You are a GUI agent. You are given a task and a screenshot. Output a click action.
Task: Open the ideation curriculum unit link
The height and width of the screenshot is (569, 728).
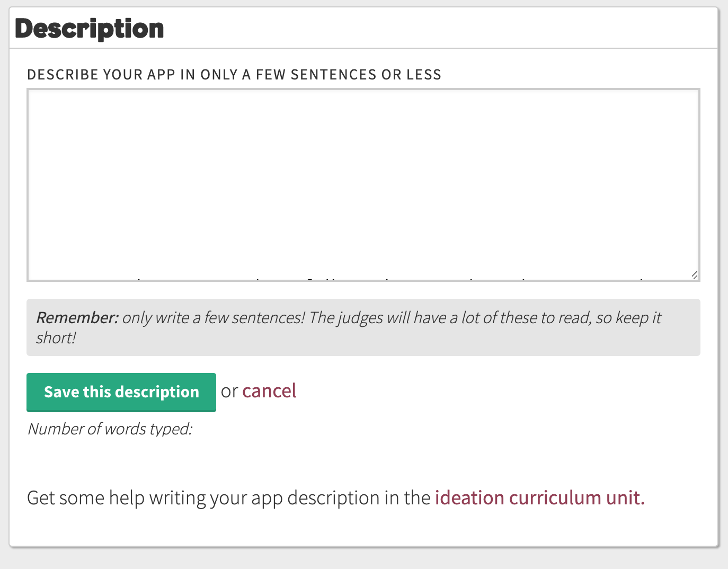(x=539, y=497)
